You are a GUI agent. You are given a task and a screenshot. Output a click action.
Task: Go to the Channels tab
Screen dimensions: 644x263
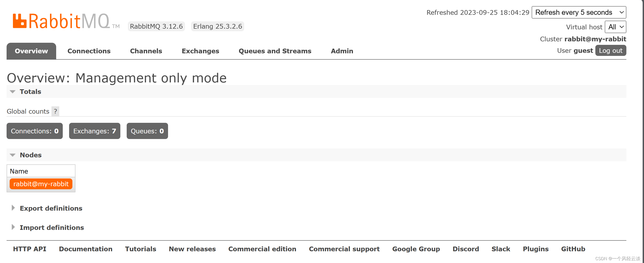coord(146,51)
